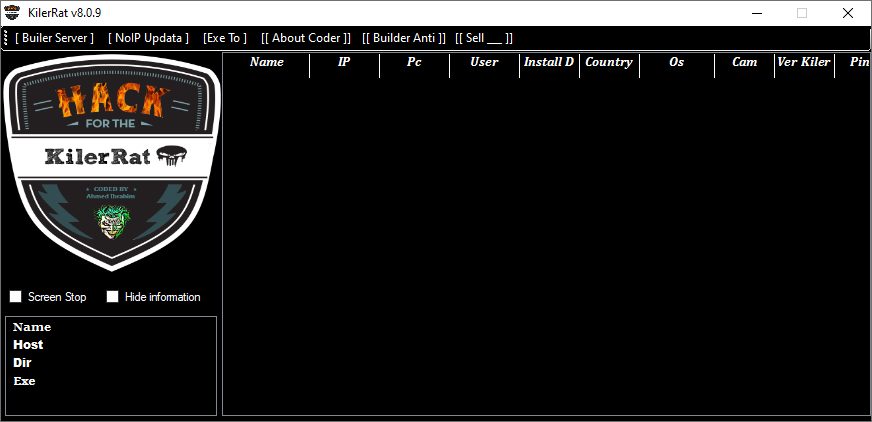The image size is (872, 422).
Task: Enable the Screen Stop checkbox
Action: tap(16, 297)
